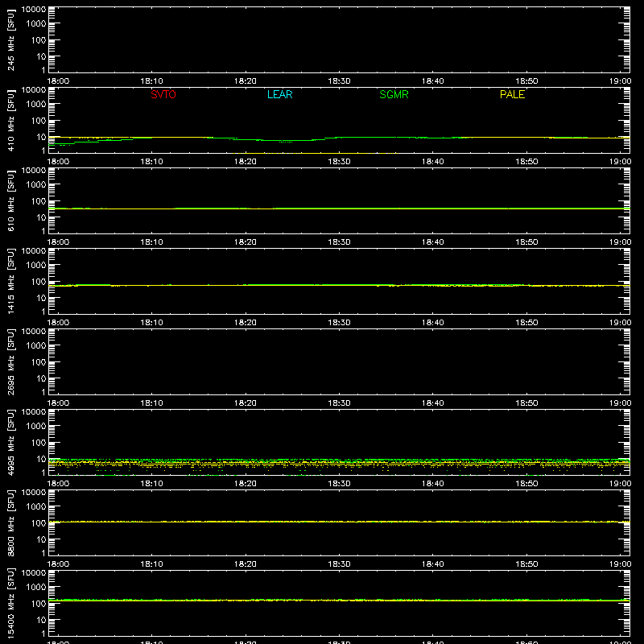Click 18:20 under the 410 MHz panel

246,162
